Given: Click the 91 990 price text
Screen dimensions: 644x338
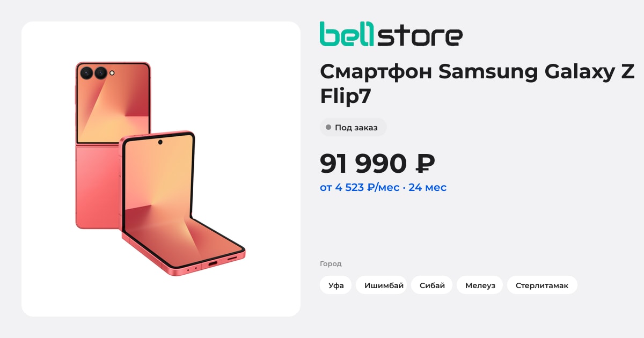Looking at the screenshot, I should [364, 163].
